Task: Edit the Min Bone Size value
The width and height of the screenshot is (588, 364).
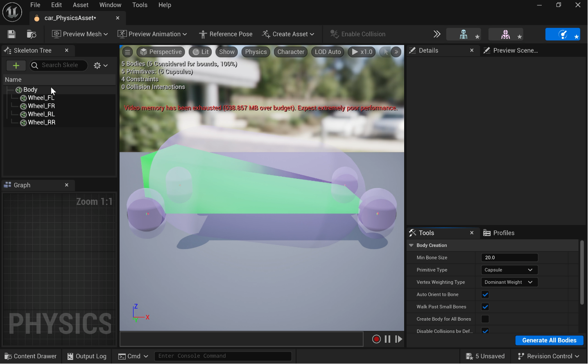Action: click(509, 258)
